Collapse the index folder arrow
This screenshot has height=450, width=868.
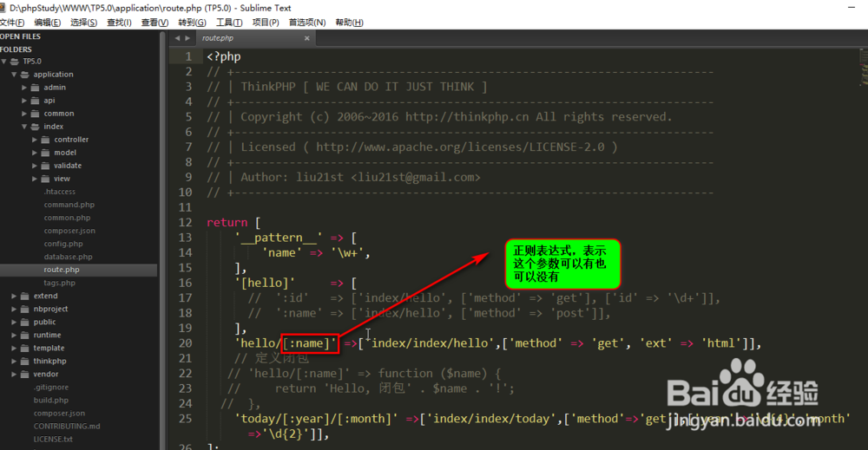tap(24, 127)
